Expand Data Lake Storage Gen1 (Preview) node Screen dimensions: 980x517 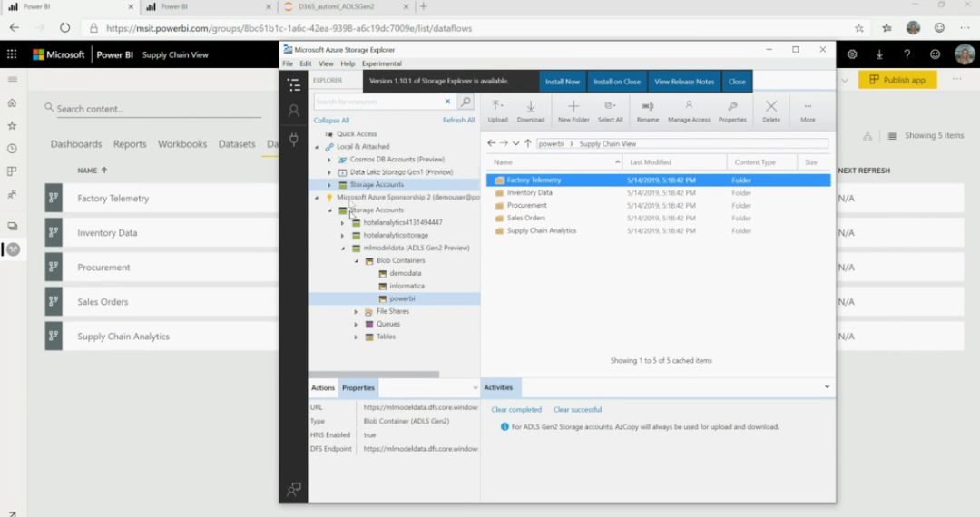329,171
